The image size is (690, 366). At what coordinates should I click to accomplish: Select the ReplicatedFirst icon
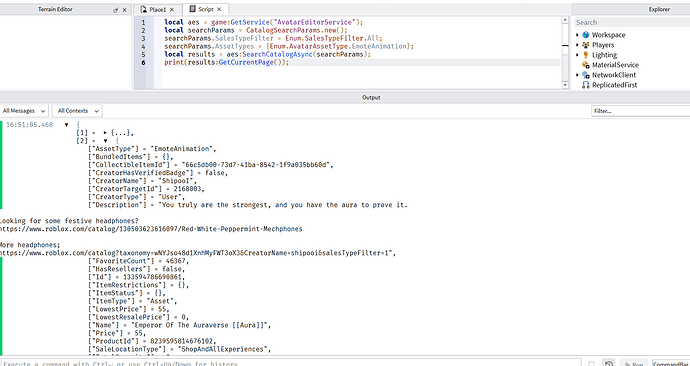(x=586, y=85)
